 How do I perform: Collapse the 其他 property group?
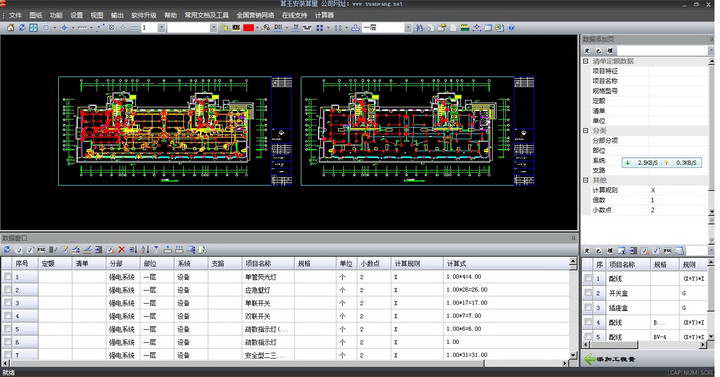(x=586, y=180)
